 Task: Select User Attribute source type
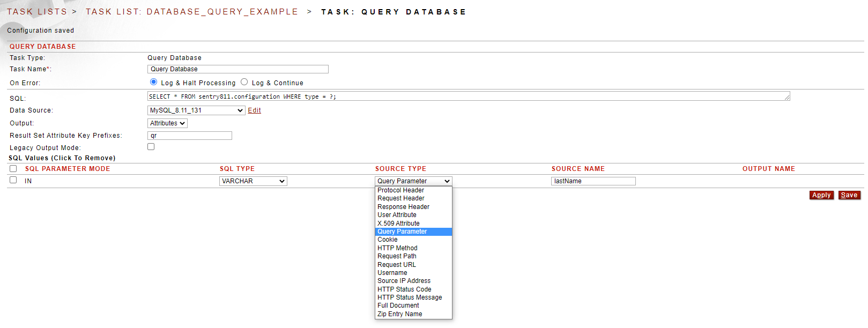pyautogui.click(x=413, y=215)
